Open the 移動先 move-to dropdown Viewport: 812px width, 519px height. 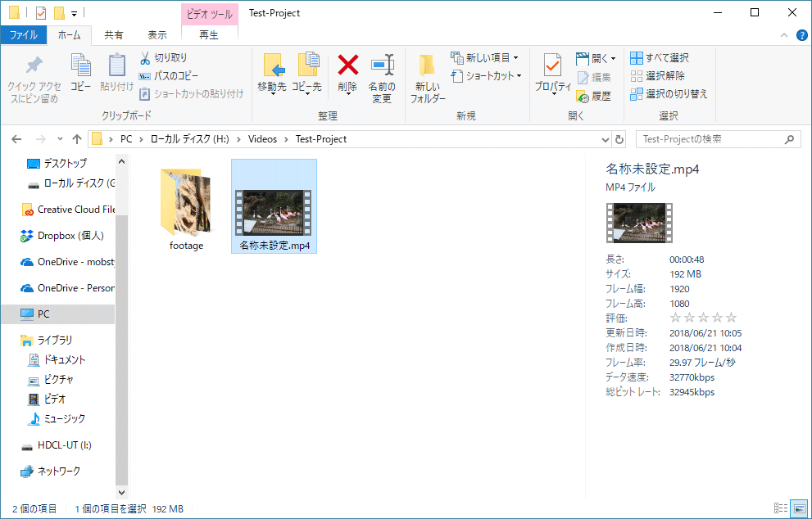point(272,93)
